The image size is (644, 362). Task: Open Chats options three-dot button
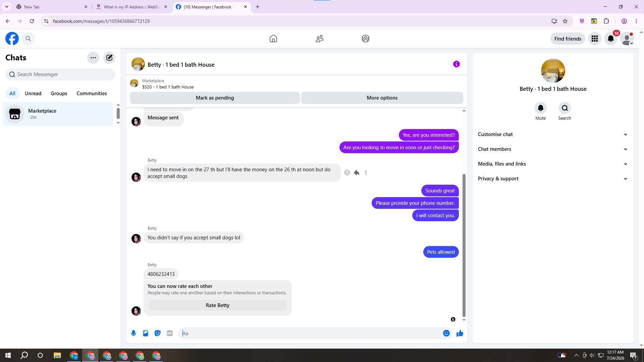pos(93,58)
